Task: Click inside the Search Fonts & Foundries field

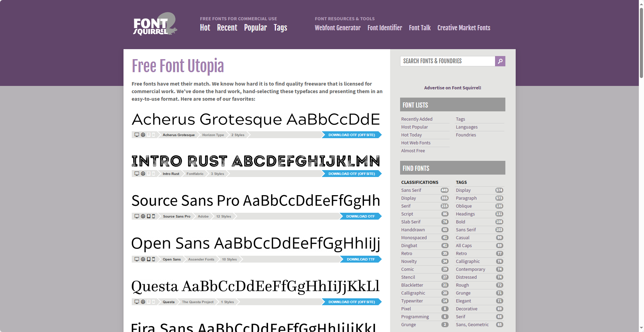Action: [x=447, y=61]
